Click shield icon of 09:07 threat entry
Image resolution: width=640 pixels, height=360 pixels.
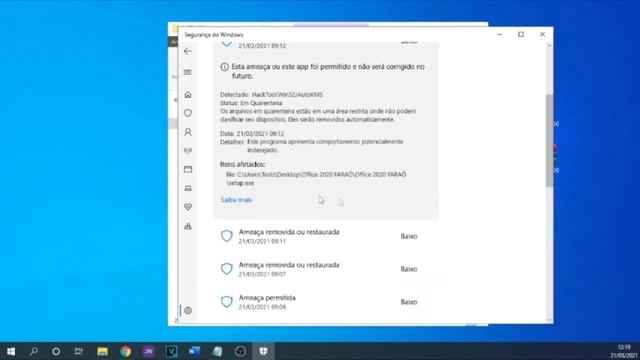pyautogui.click(x=227, y=269)
